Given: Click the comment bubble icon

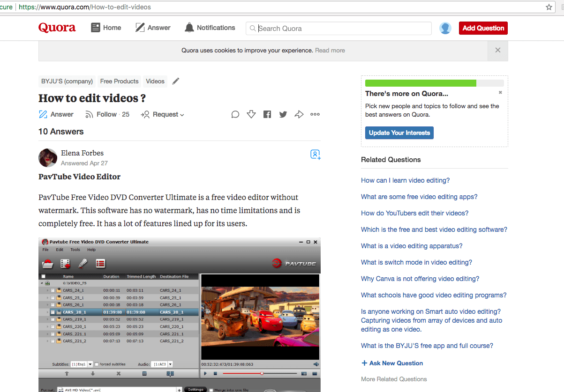Looking at the screenshot, I should (235, 114).
